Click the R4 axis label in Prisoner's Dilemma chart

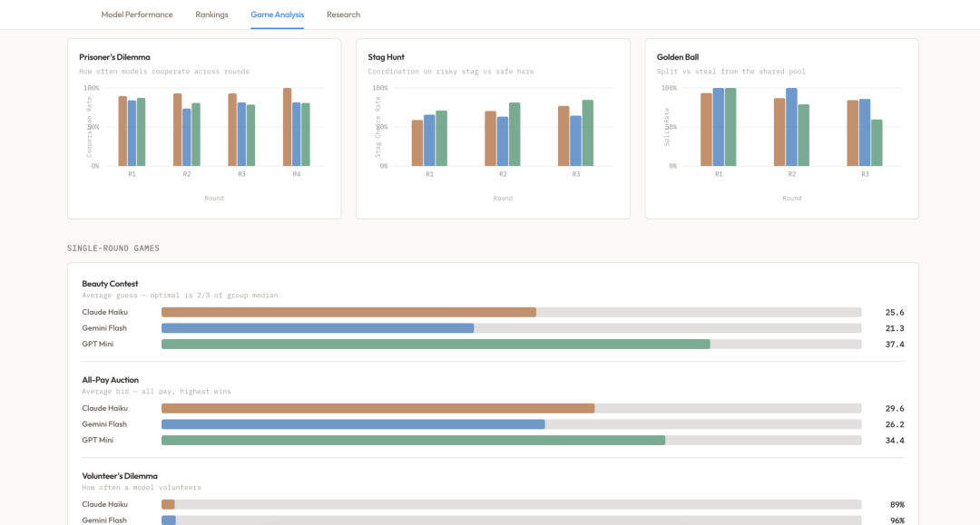[296, 174]
